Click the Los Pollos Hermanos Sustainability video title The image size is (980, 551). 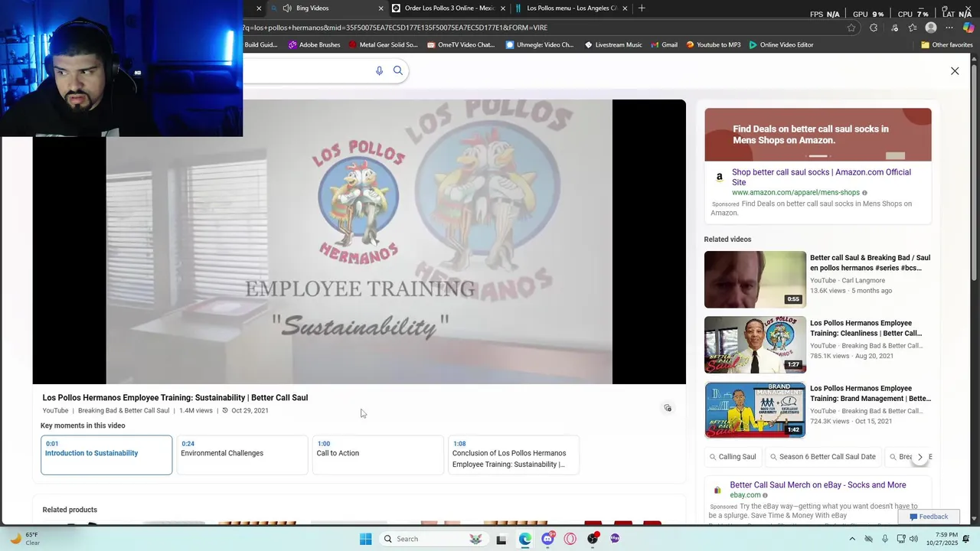tap(175, 398)
